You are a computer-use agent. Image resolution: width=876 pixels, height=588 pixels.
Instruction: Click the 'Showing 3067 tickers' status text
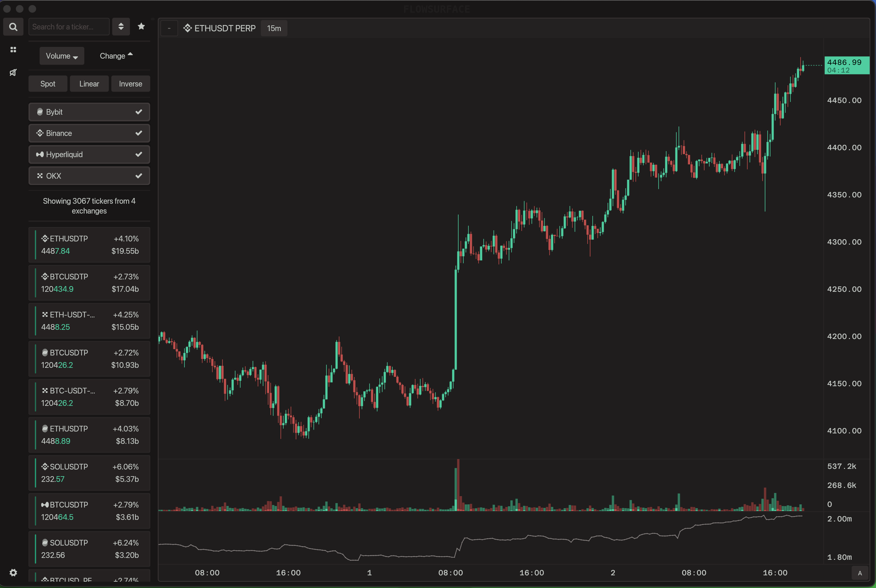pos(89,206)
